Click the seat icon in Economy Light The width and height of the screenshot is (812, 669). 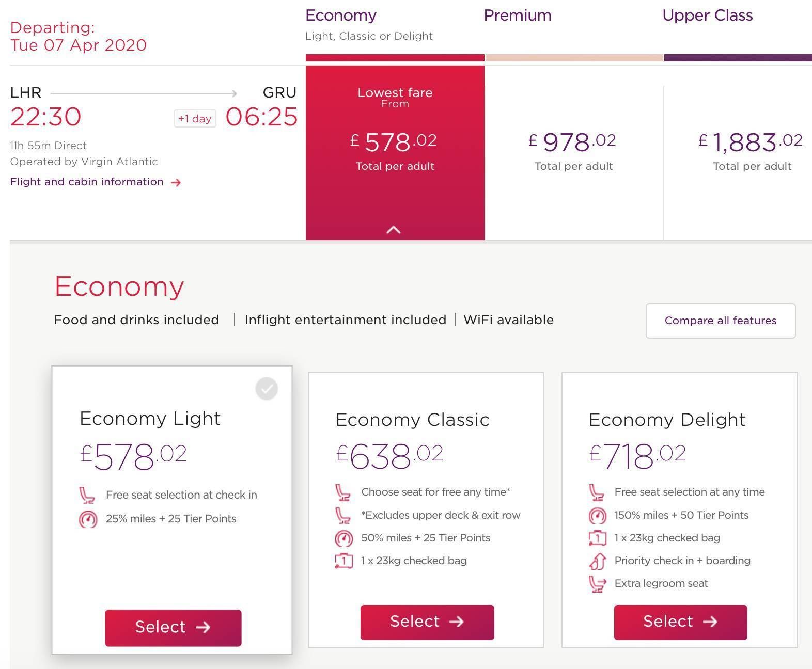pyautogui.click(x=87, y=495)
